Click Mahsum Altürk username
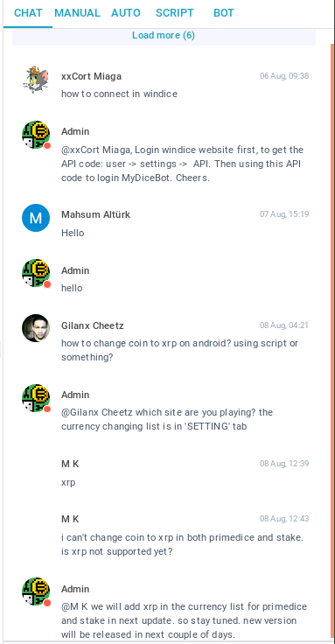 tap(95, 214)
